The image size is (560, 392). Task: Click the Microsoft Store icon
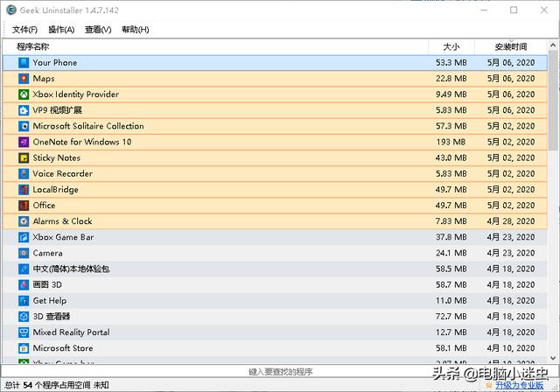(x=24, y=348)
